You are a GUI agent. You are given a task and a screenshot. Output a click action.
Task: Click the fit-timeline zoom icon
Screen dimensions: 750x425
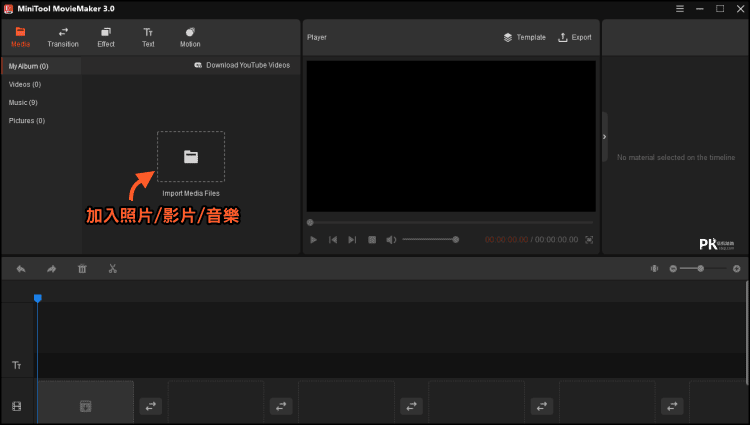[x=654, y=269]
